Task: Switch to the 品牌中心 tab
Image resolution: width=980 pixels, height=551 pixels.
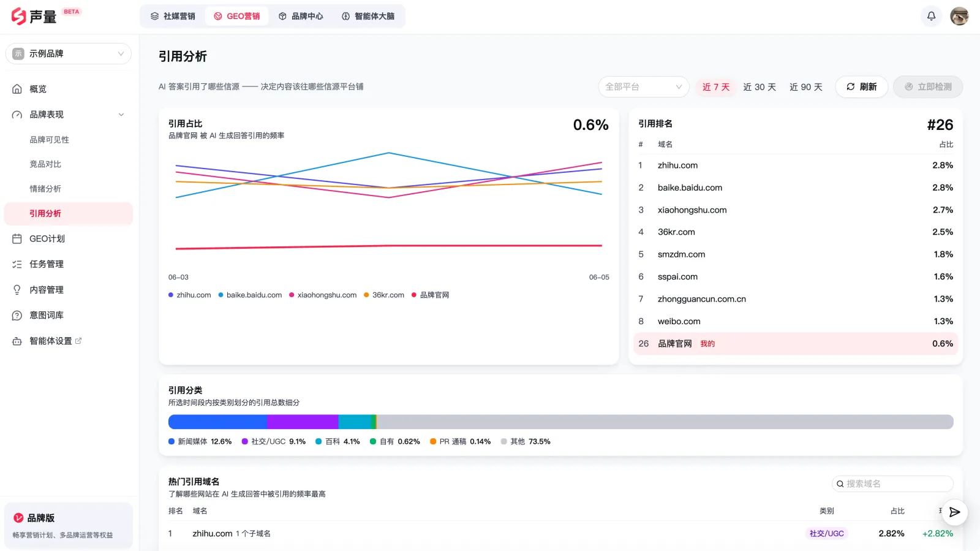Action: point(301,17)
